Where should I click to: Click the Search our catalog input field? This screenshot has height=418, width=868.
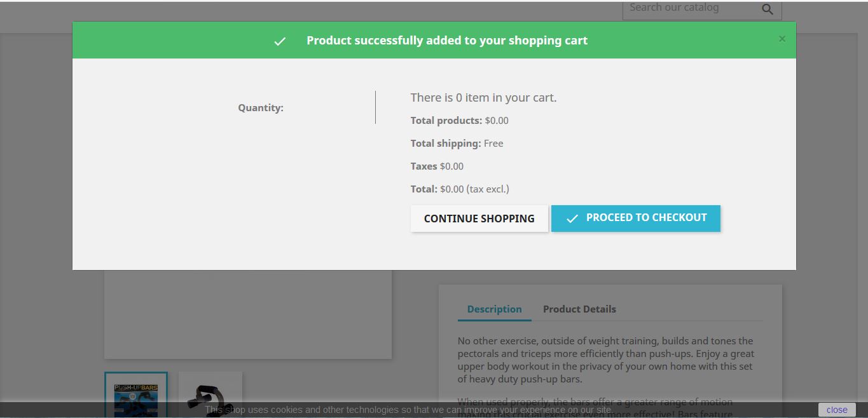(687, 8)
